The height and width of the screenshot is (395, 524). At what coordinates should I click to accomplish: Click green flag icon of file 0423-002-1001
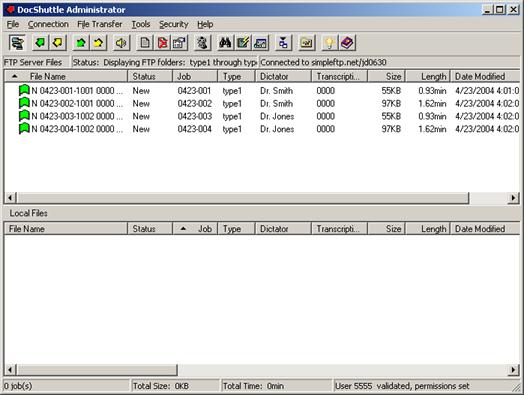coord(24,103)
